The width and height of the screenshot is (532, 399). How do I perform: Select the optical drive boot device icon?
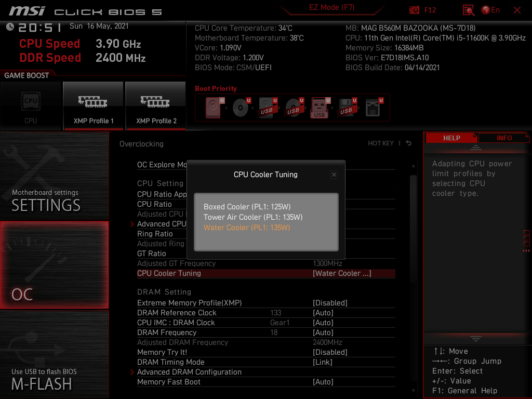[241, 108]
